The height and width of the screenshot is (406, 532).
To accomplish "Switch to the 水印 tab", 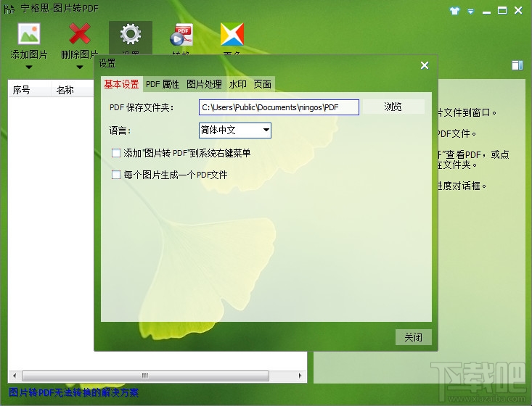I will click(237, 84).
